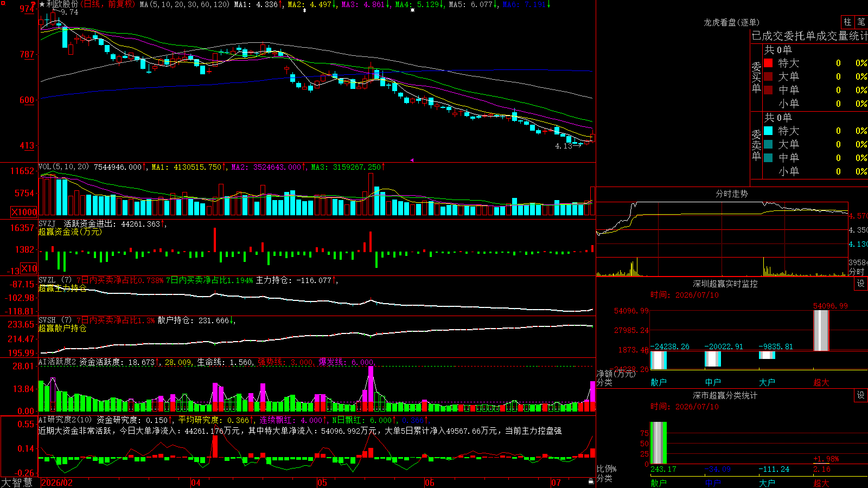Click the 2026/02 date marker on the timeline
This screenshot has height=488, width=868.
pos(57,483)
